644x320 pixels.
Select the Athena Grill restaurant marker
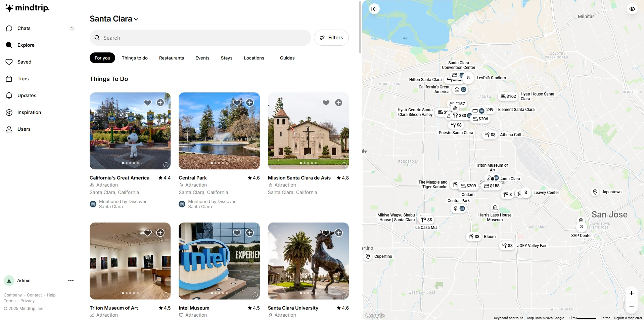tap(490, 135)
